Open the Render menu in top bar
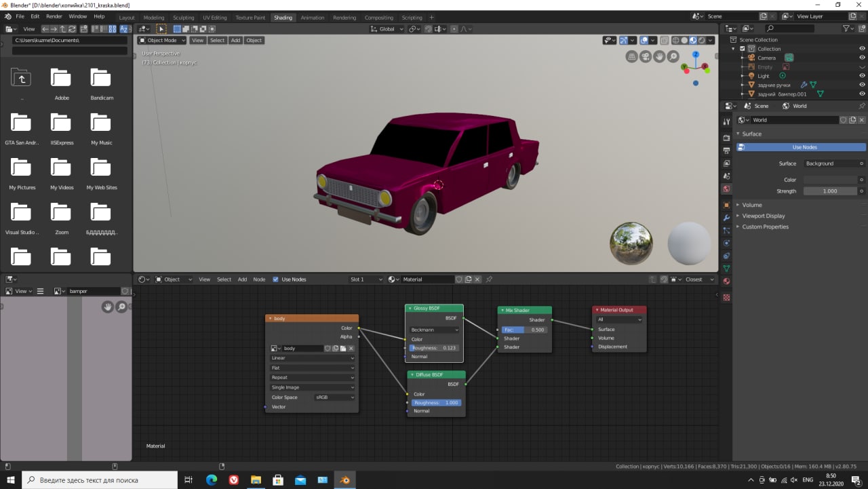The image size is (868, 489). [54, 16]
